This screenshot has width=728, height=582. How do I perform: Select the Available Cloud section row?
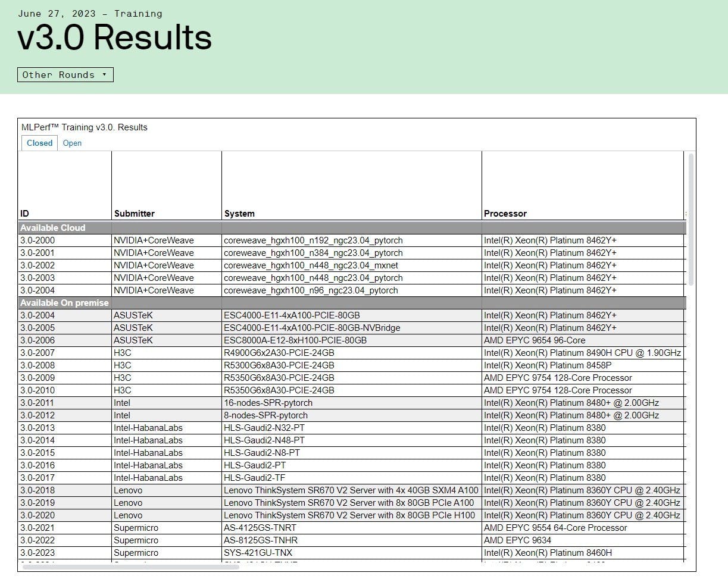[x=352, y=227]
